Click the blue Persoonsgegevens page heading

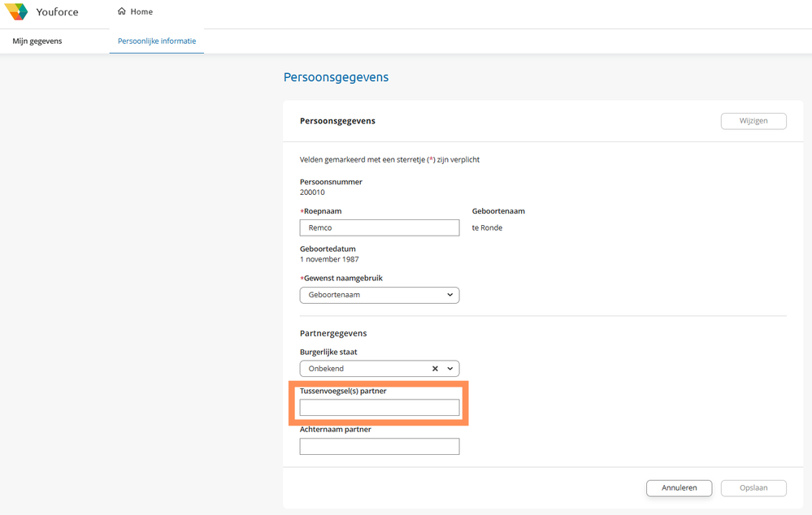coord(336,77)
